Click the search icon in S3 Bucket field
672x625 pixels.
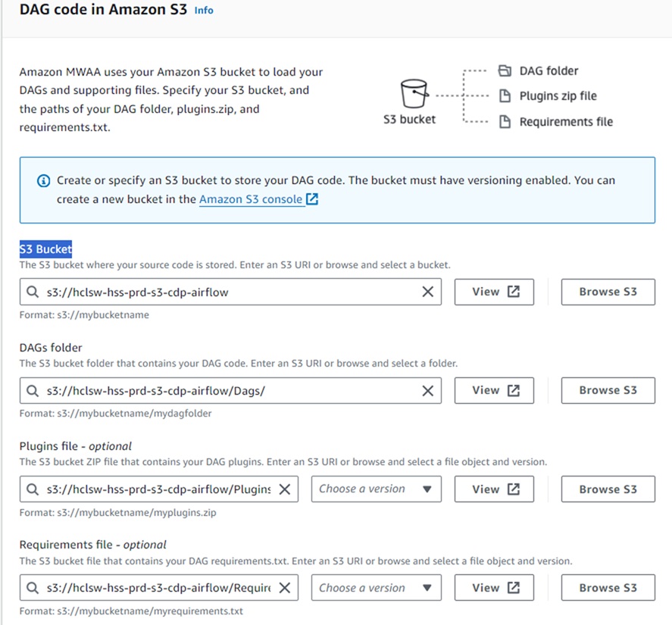pyautogui.click(x=33, y=292)
